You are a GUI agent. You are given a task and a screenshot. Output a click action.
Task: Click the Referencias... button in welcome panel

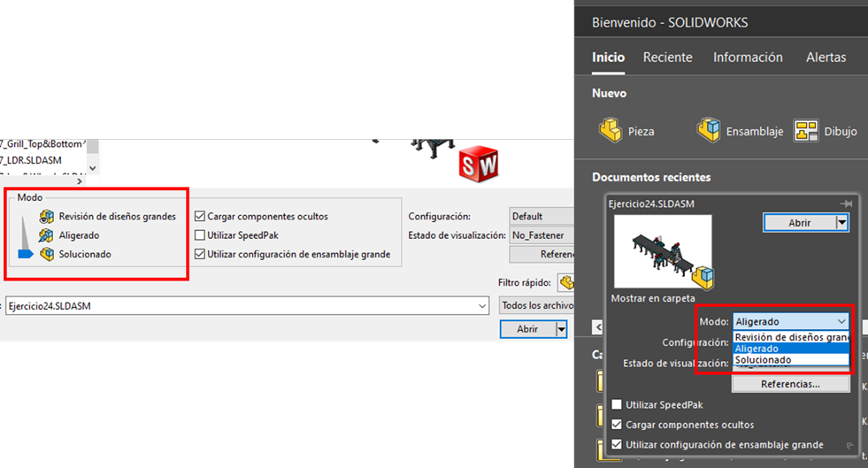pyautogui.click(x=790, y=384)
